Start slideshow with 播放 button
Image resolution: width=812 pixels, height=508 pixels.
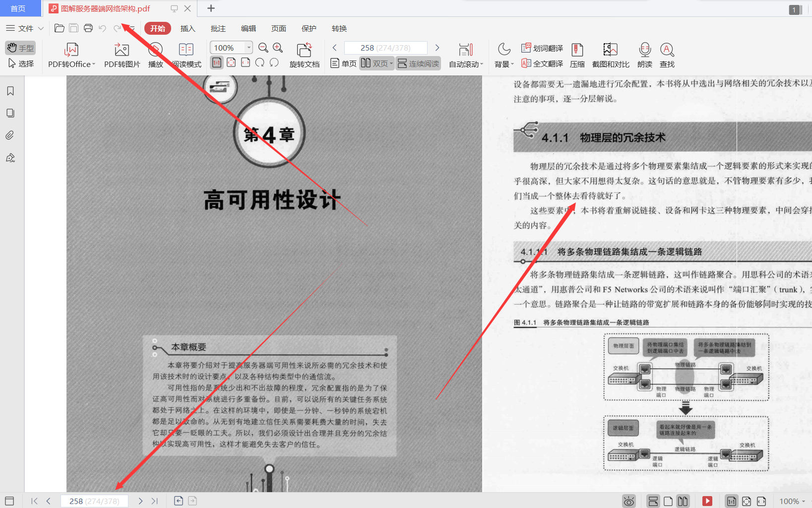click(156, 56)
